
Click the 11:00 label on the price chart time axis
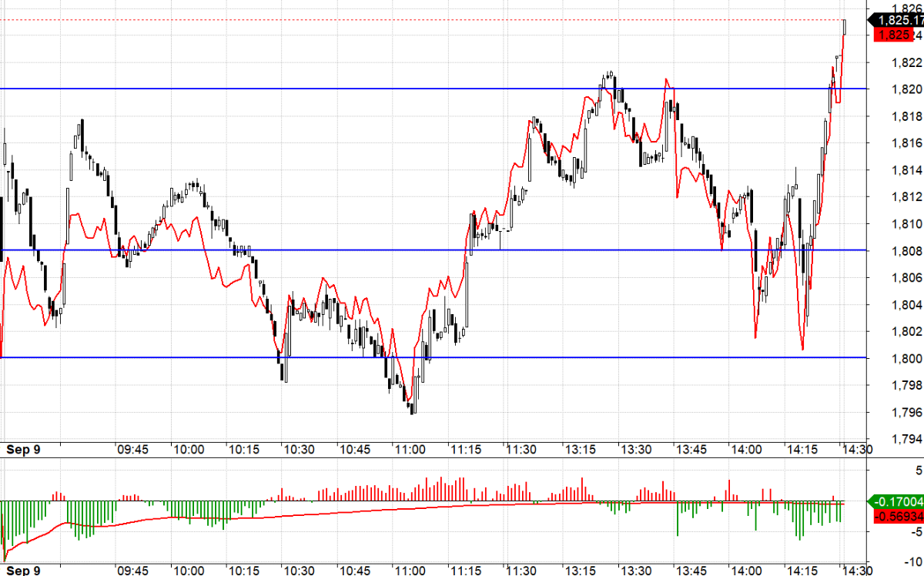click(409, 450)
